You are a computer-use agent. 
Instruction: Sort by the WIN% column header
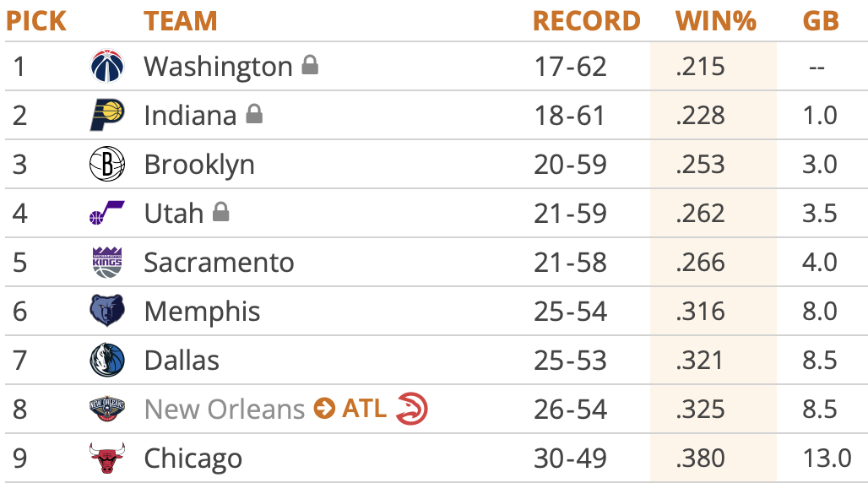pyautogui.click(x=715, y=20)
